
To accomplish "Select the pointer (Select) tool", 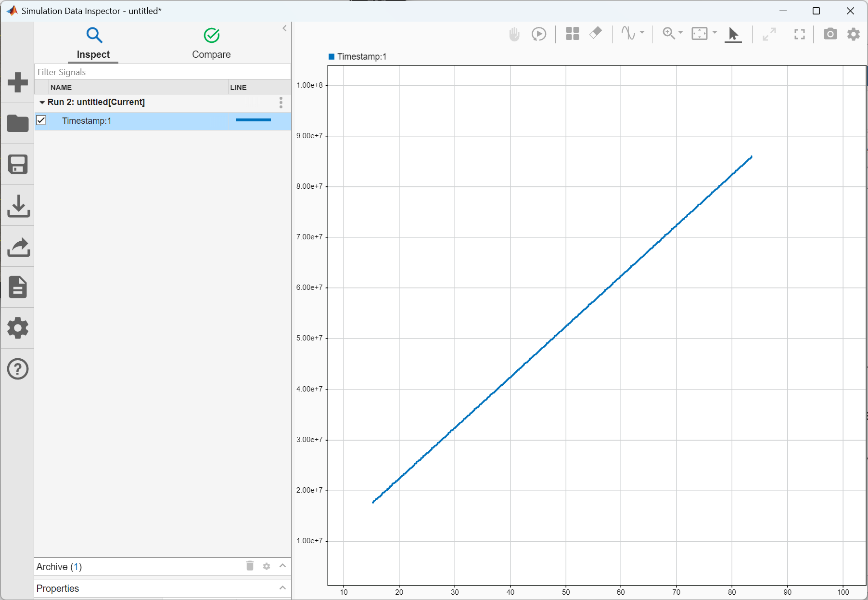I will click(733, 34).
